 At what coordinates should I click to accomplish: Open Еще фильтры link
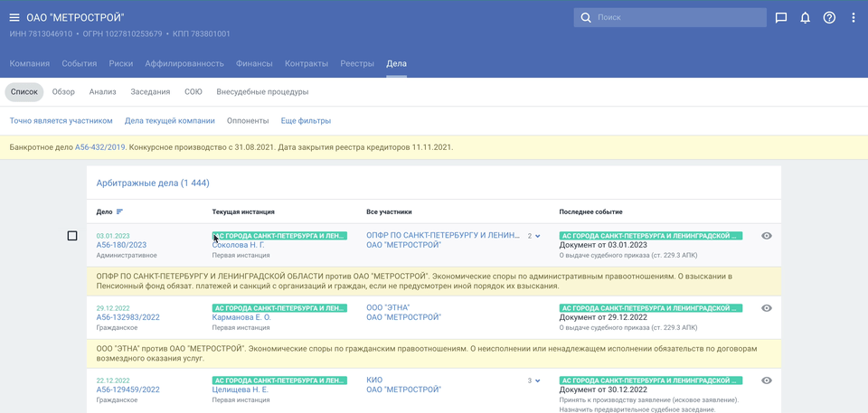pos(306,121)
